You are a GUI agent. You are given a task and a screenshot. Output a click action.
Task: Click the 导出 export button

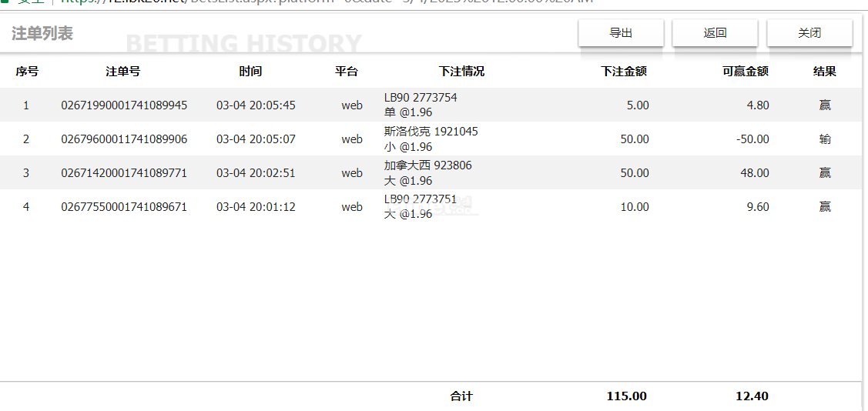621,33
